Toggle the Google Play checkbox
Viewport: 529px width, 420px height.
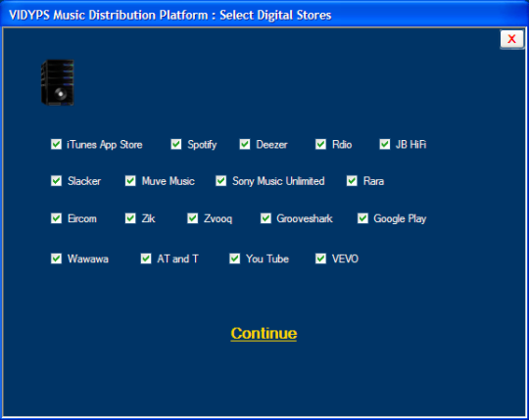click(362, 218)
